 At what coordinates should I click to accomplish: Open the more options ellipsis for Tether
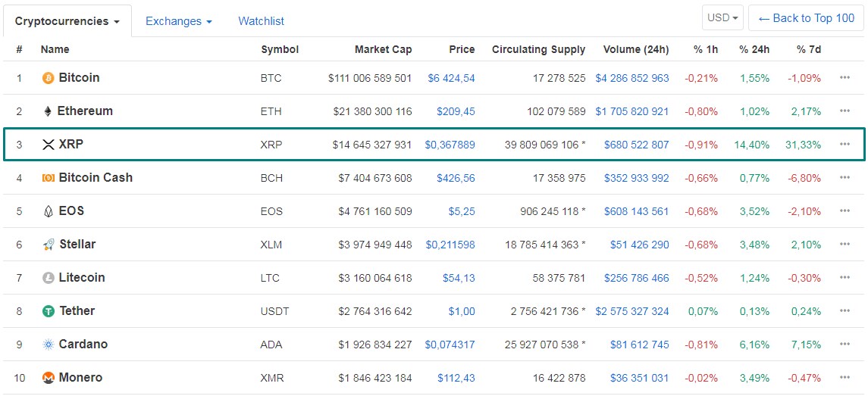tap(844, 311)
